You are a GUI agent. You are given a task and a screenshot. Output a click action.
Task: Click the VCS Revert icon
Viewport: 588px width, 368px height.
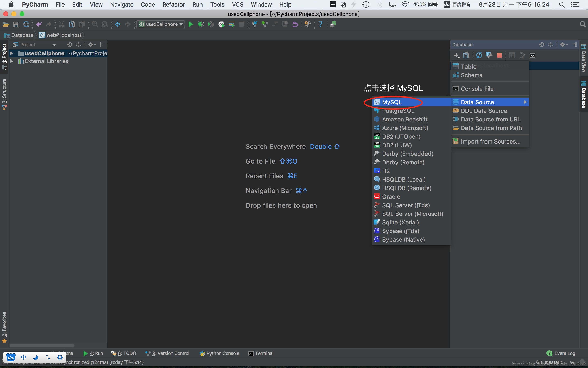click(x=295, y=24)
